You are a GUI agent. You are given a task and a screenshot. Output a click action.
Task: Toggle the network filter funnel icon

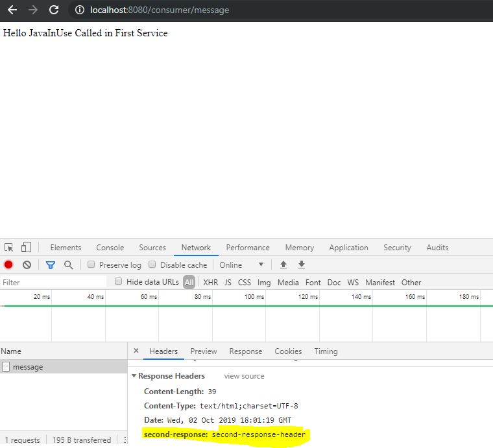(51, 265)
